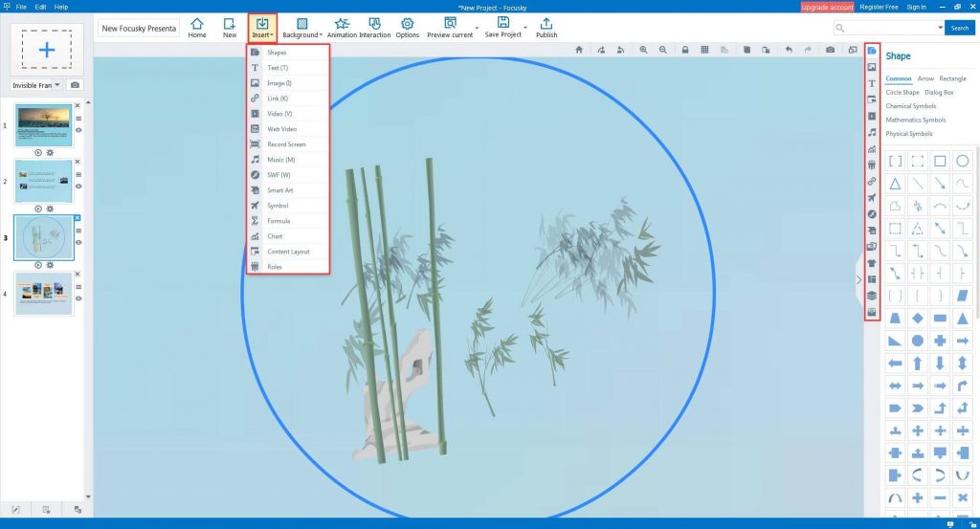The width and height of the screenshot is (980, 529).
Task: Select Smart Art in Insert menu
Action: tap(280, 190)
